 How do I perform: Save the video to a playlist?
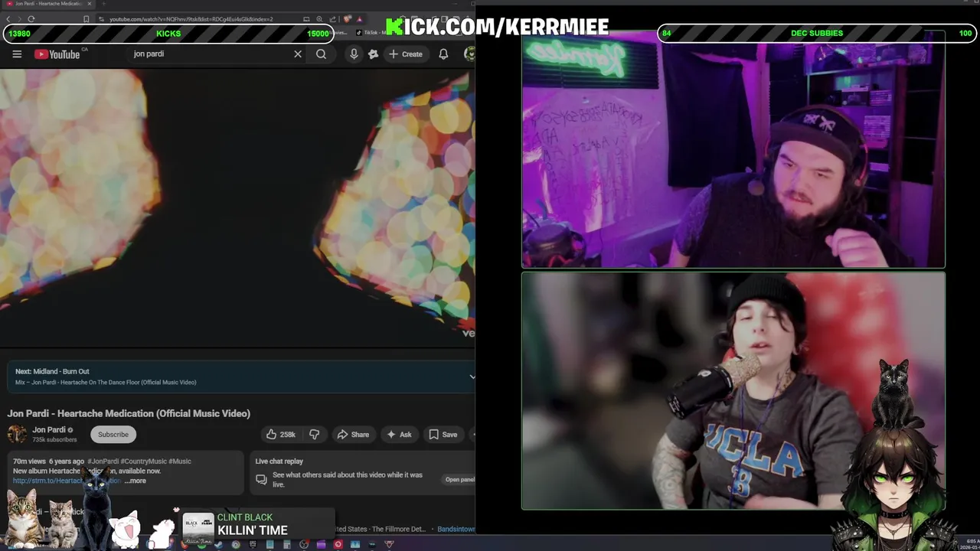tap(443, 434)
